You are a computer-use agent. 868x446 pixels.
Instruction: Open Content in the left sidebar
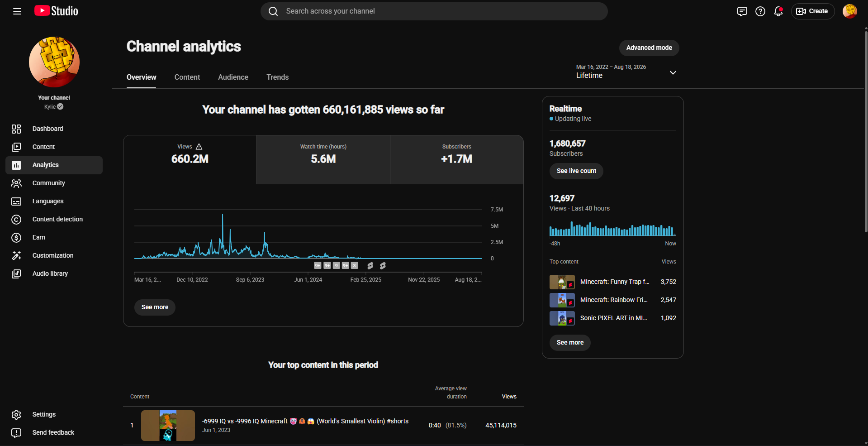click(x=54, y=147)
